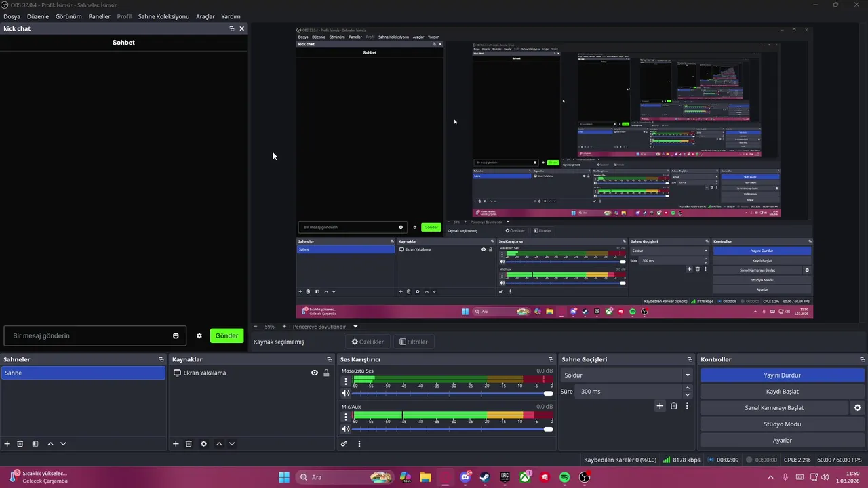Click Sanal Kamerayı Başlat button

774,408
